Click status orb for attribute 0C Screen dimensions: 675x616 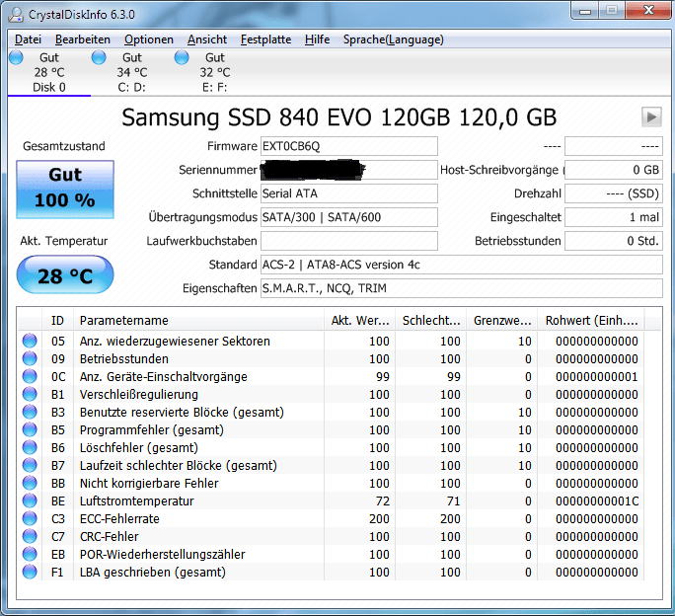tap(30, 376)
